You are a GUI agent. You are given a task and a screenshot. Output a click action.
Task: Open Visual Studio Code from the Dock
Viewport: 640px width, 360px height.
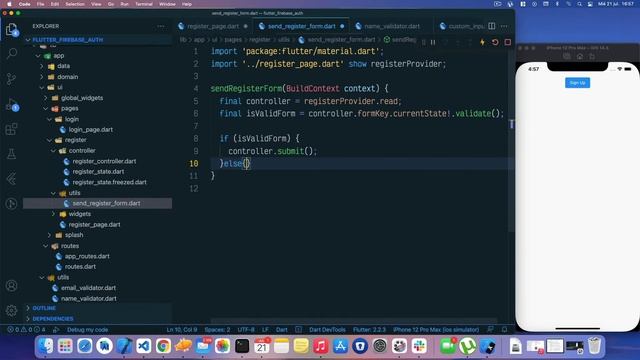(x=144, y=346)
